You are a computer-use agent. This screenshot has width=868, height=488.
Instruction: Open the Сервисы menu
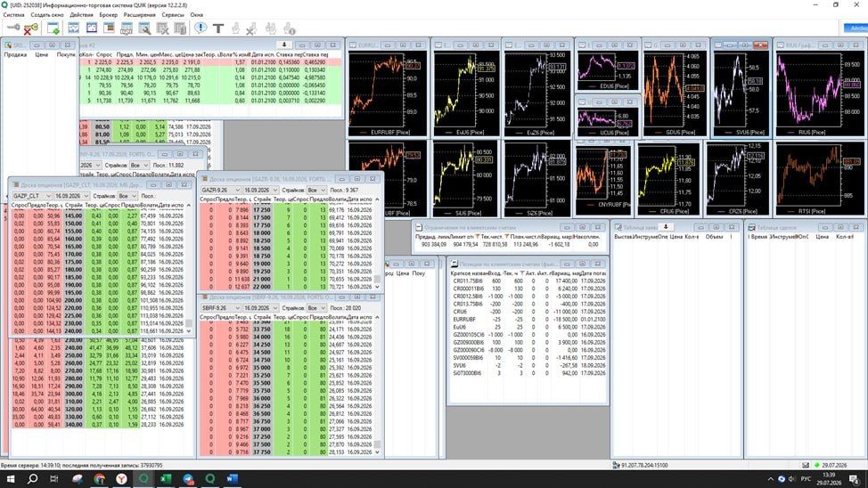point(173,15)
